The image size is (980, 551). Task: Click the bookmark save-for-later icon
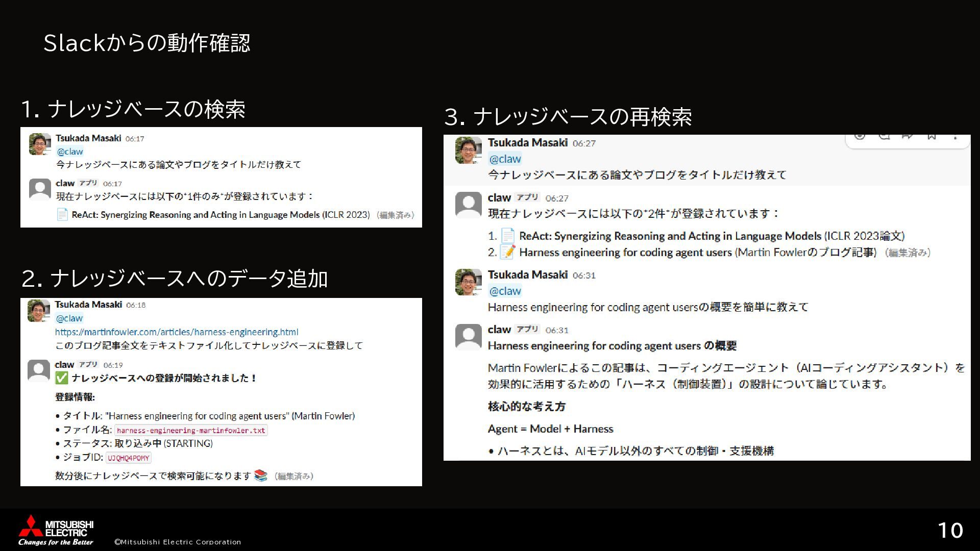pos(932,136)
